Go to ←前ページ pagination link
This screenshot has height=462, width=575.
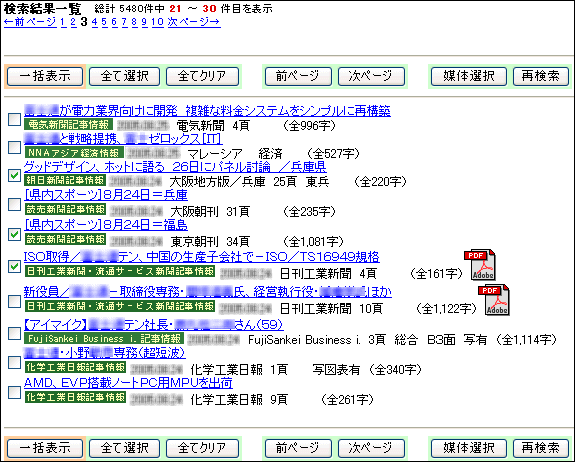point(30,22)
